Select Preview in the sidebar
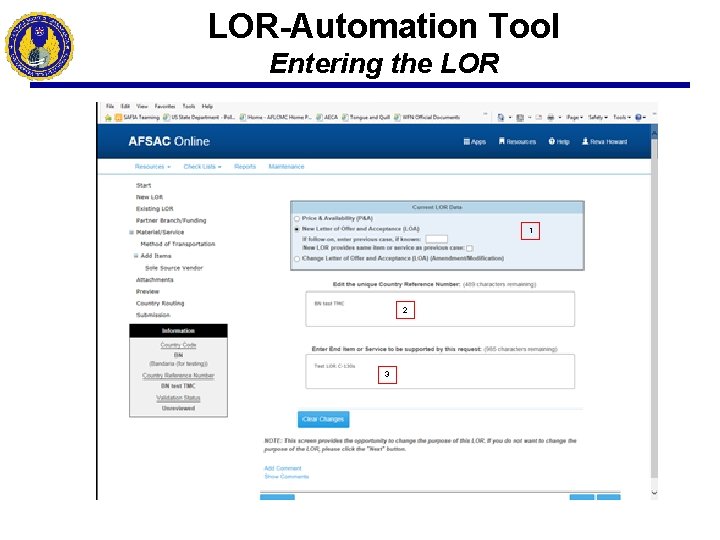Viewport: 720px width, 540px height. pyautogui.click(x=147, y=292)
